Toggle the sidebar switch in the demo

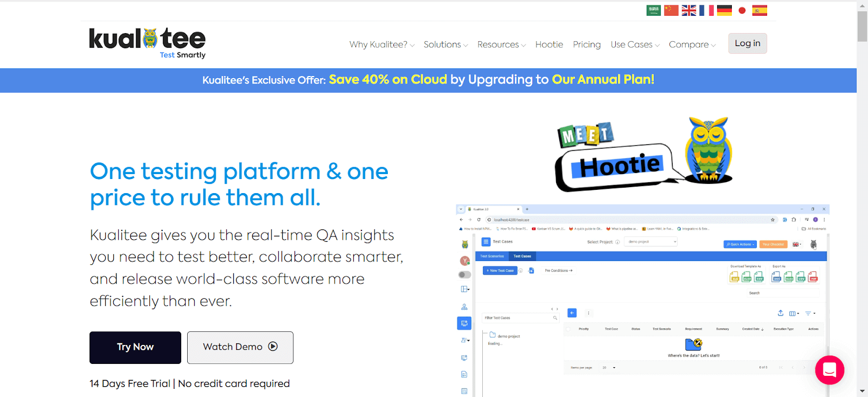tap(465, 275)
